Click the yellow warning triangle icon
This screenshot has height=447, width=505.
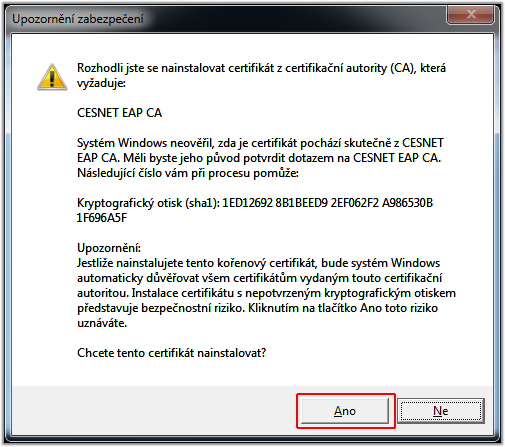click(x=52, y=77)
